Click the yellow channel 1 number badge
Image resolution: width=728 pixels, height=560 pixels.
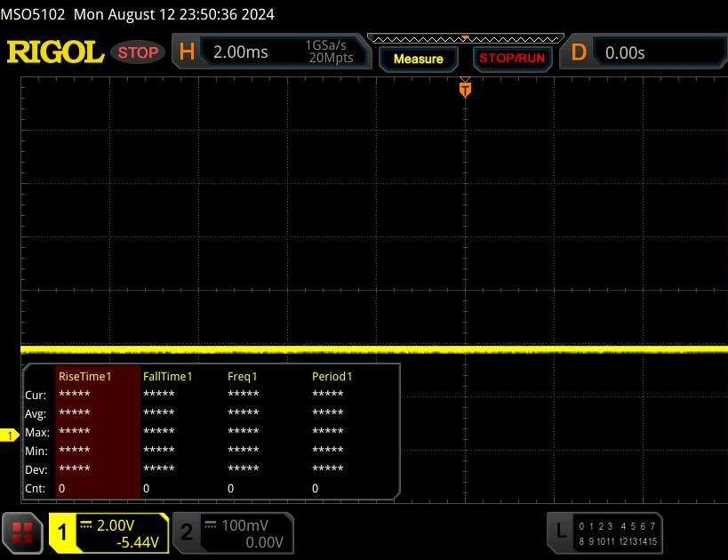[63, 532]
